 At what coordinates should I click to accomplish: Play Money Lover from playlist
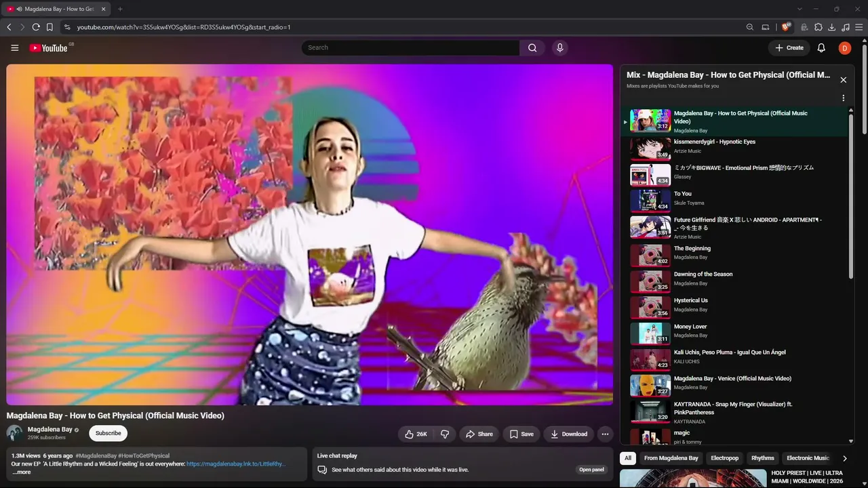click(x=735, y=333)
